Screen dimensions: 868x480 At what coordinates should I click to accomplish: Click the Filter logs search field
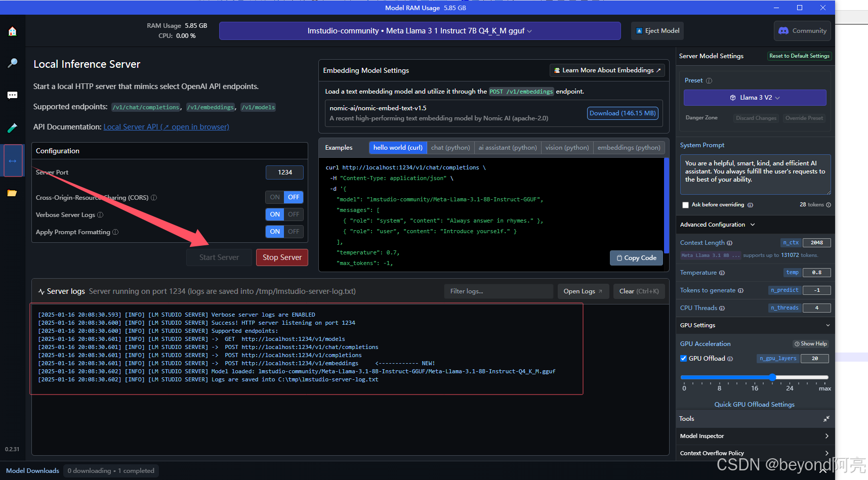point(499,291)
